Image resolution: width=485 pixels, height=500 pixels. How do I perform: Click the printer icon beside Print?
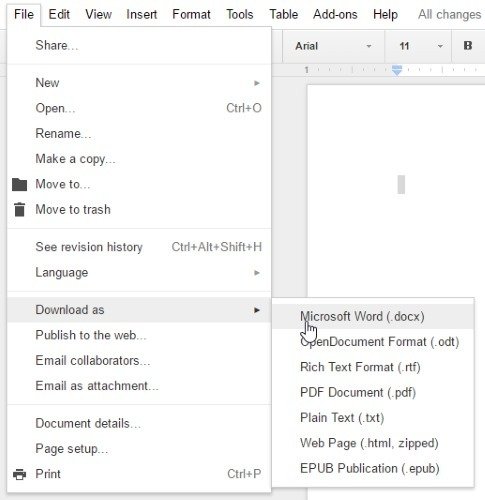19,474
